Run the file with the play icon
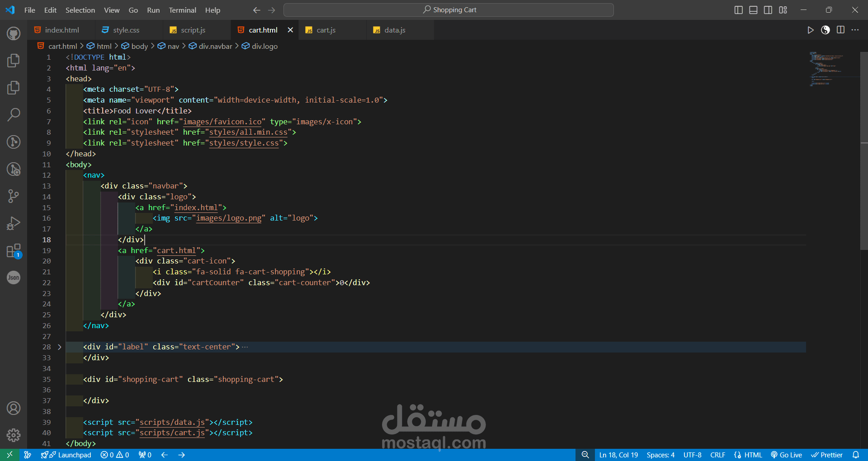 point(811,30)
